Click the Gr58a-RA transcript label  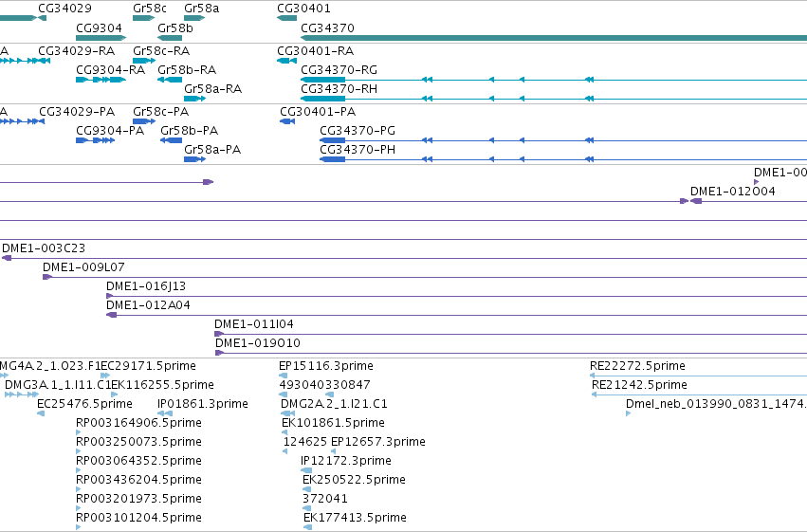coord(213,89)
